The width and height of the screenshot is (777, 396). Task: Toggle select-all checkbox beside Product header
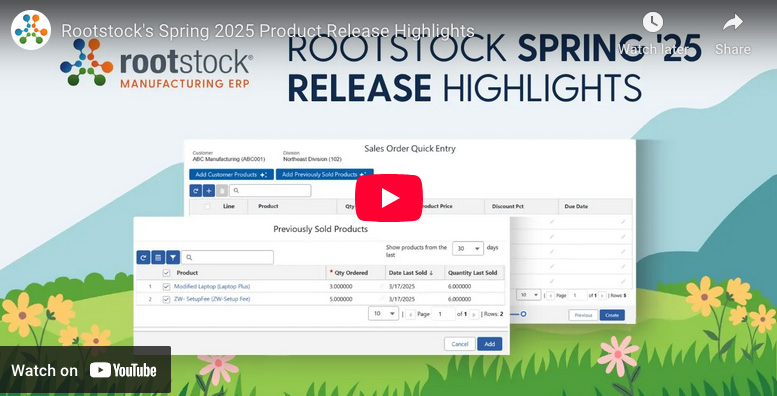166,273
